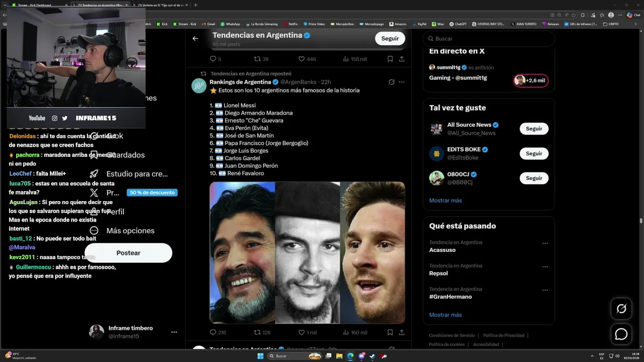The width and height of the screenshot is (644, 362).
Task: View the upper post's 158 mil views
Action: (355, 59)
